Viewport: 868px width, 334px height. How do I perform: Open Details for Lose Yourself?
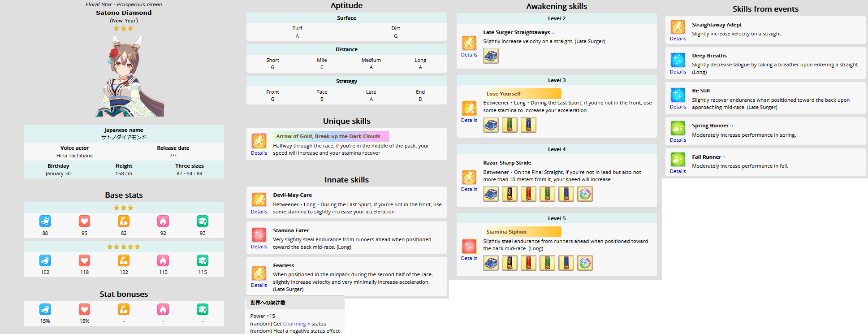[469, 121]
